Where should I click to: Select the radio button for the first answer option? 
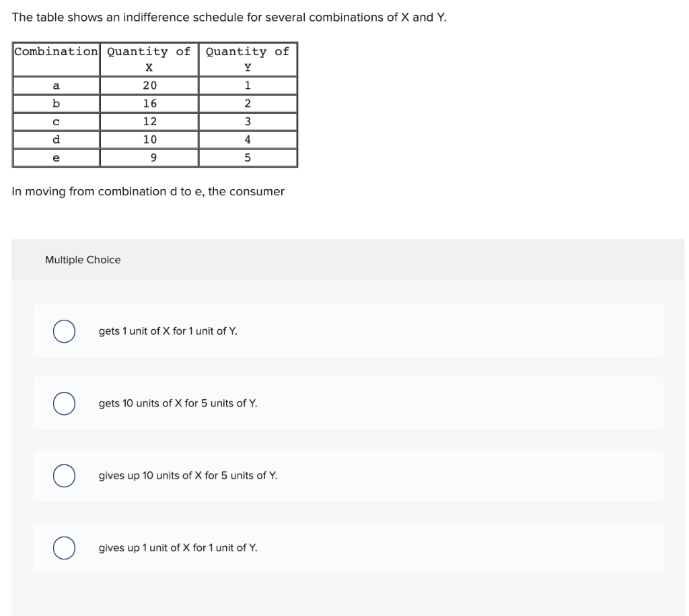tap(64, 331)
